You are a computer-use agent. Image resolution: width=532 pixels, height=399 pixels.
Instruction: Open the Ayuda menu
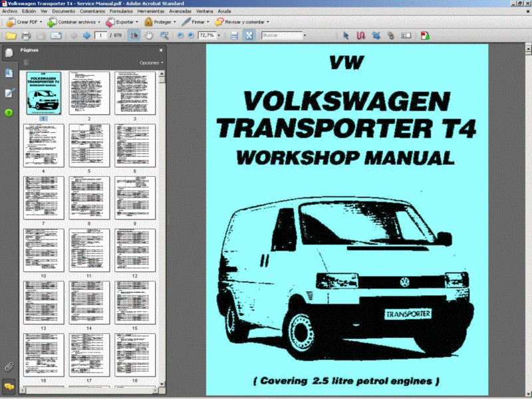[x=224, y=11]
